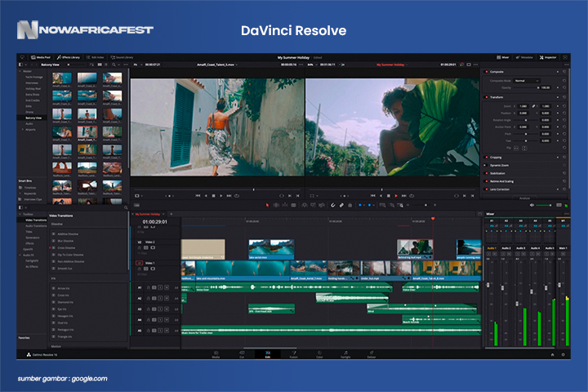Image resolution: width=588 pixels, height=392 pixels.
Task: Select the Yacht Footage bin
Action: 34,77
